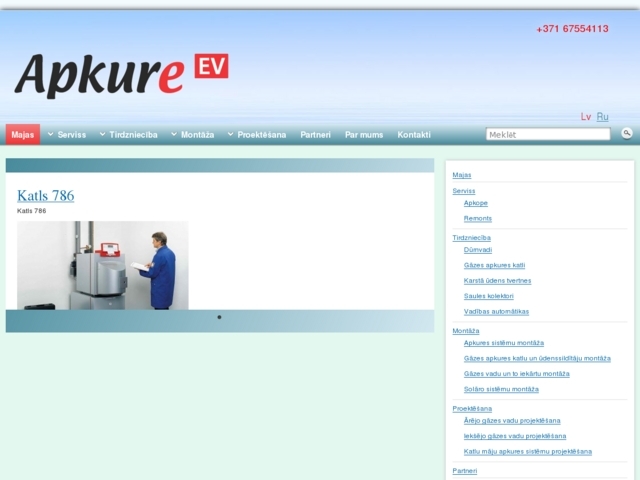This screenshot has width=640, height=480.
Task: Click the phone number +371 67554113
Action: 572,29
